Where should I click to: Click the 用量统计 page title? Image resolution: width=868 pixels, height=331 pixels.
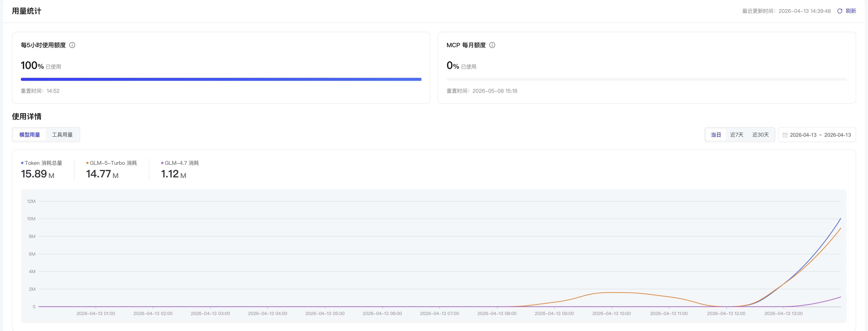pos(27,11)
